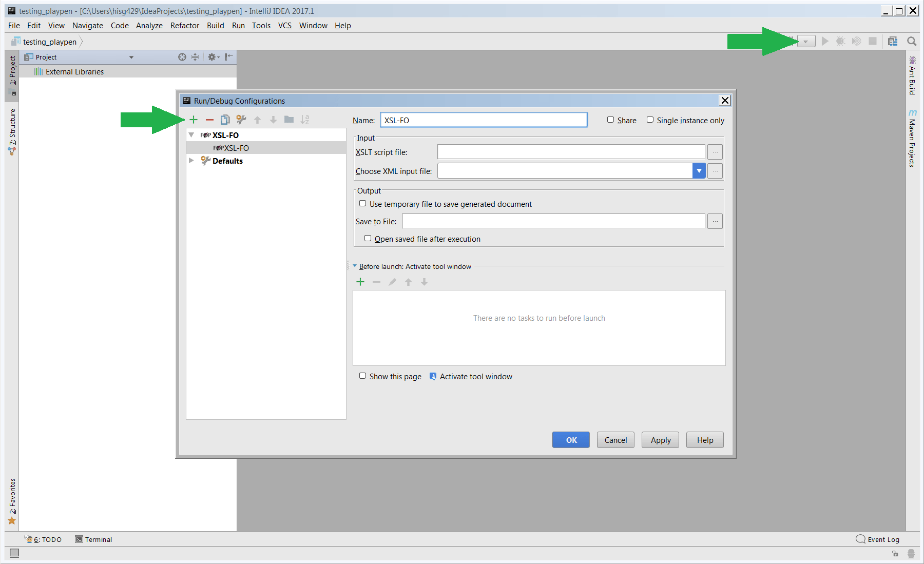The image size is (924, 564).
Task: Open the Project view dropdown
Action: [131, 57]
